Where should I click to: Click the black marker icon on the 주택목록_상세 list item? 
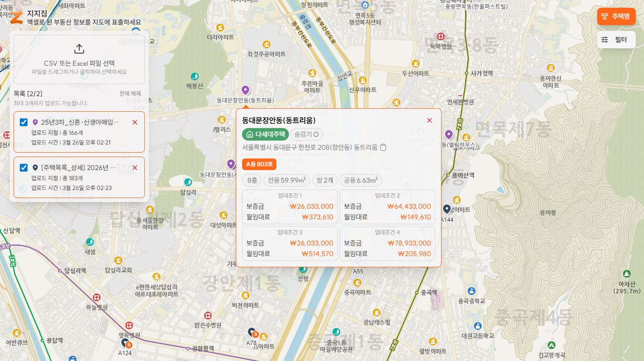(36, 167)
